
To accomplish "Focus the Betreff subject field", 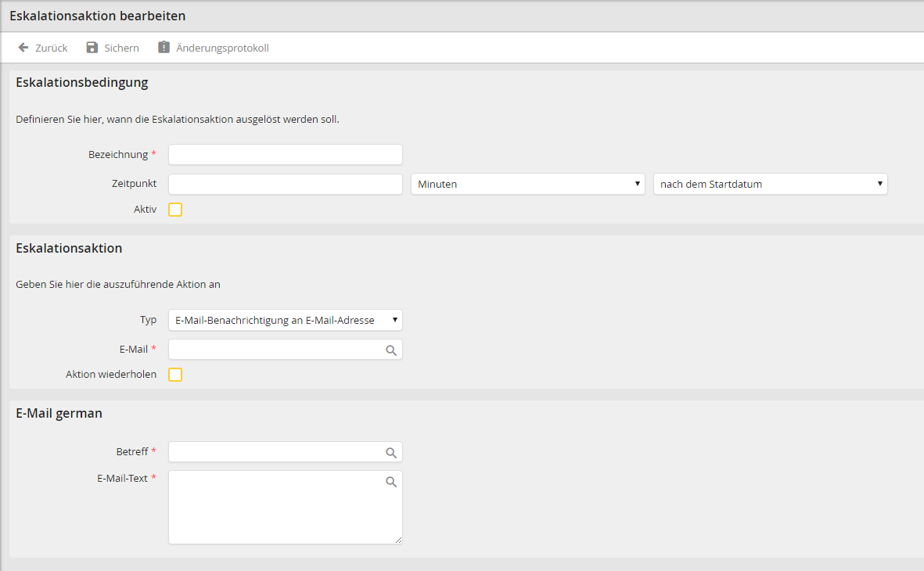I will pyautogui.click(x=274, y=452).
